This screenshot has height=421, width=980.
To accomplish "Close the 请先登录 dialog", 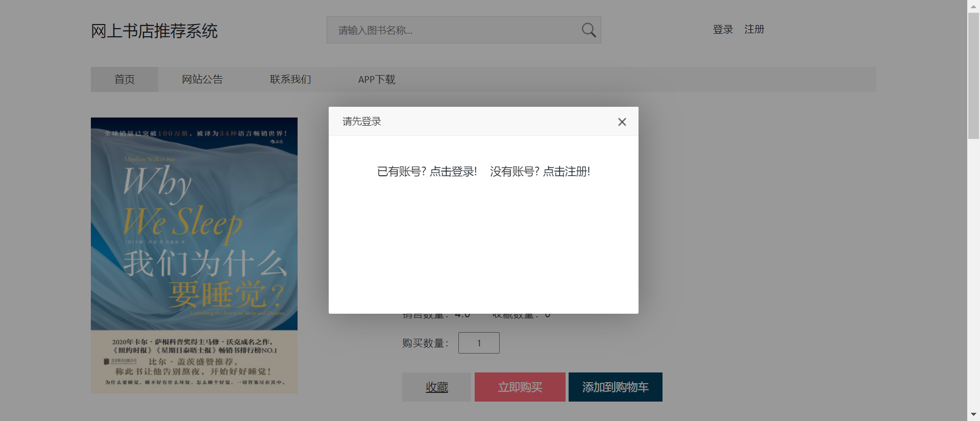I will coord(622,122).
